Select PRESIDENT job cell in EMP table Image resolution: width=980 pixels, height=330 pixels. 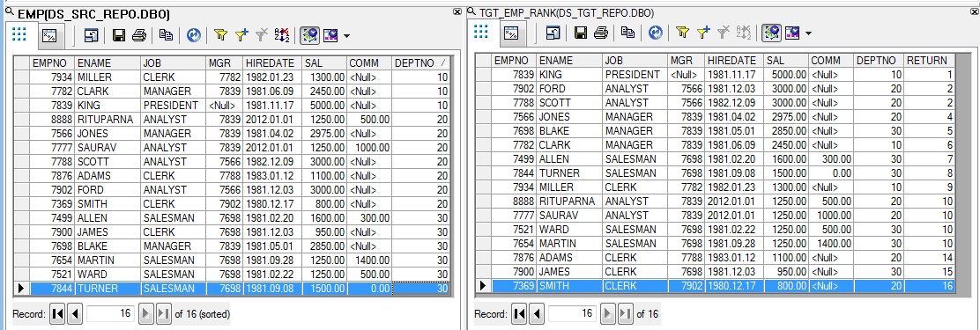[x=173, y=106]
